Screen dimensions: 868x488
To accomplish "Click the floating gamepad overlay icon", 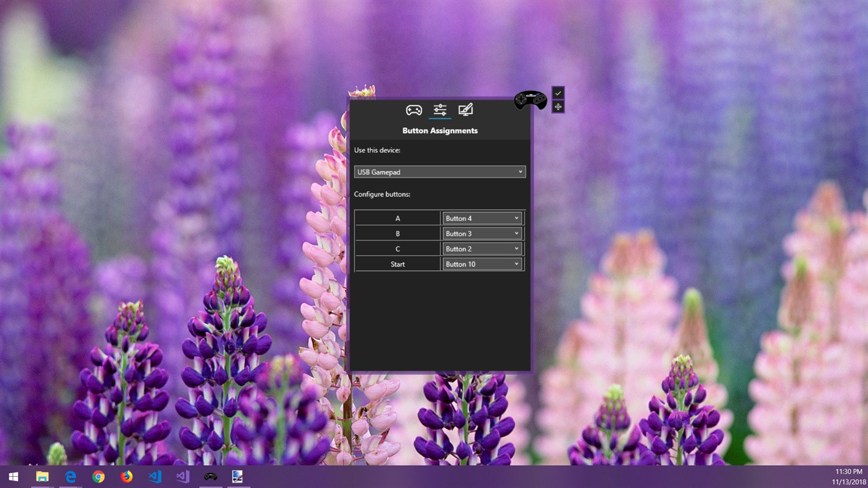I will click(530, 100).
